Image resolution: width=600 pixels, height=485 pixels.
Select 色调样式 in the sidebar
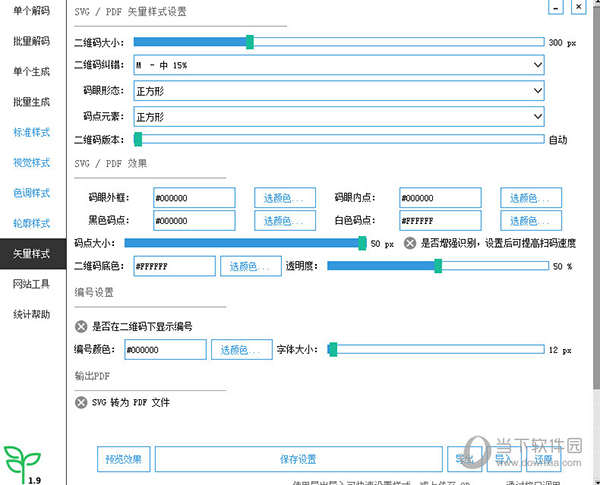pos(32,193)
